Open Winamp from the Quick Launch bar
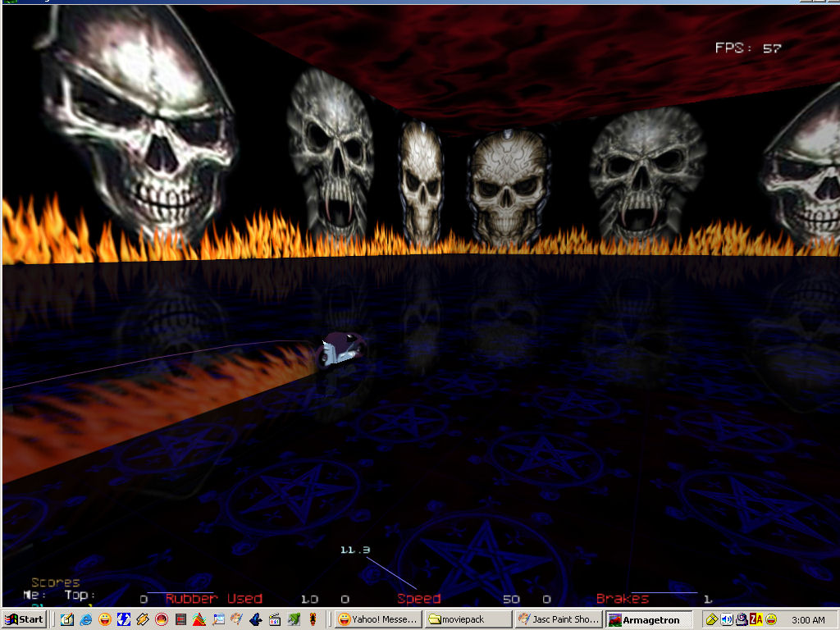The image size is (840, 630). 142,619
